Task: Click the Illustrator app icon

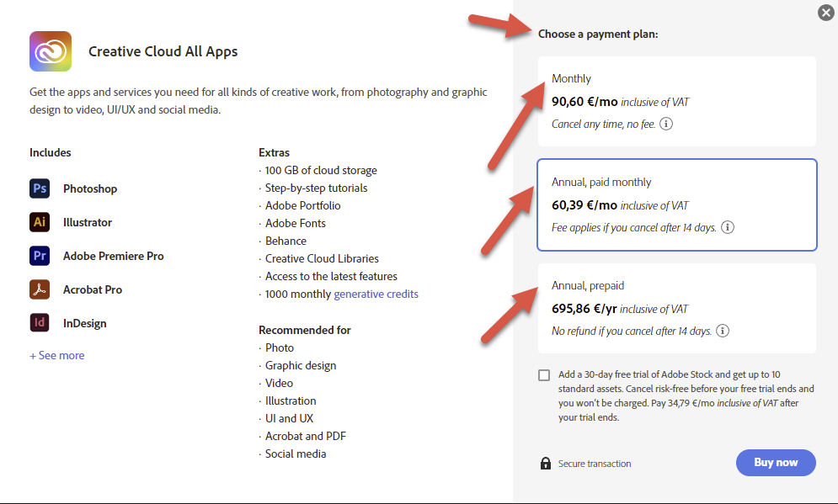Action: (x=40, y=222)
